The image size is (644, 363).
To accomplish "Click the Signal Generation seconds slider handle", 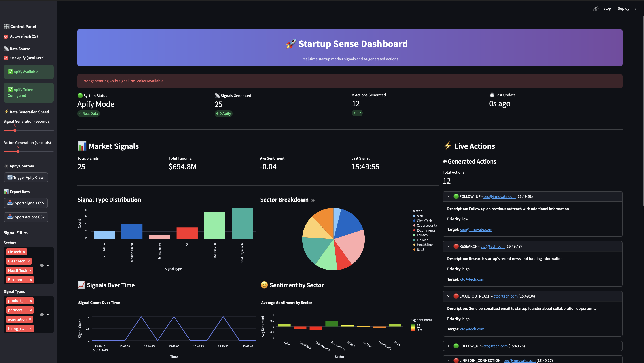I will pos(15,130).
